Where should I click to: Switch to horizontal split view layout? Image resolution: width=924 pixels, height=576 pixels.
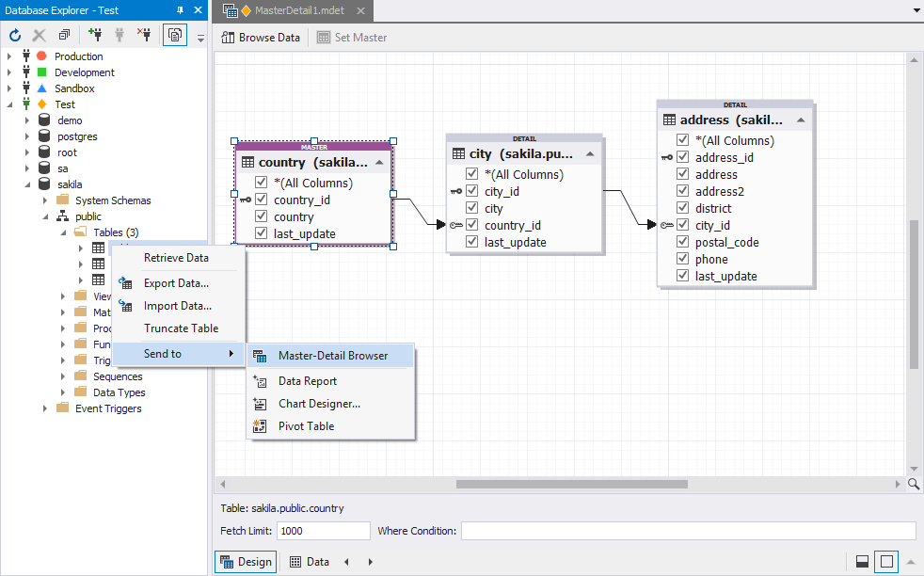point(863,561)
